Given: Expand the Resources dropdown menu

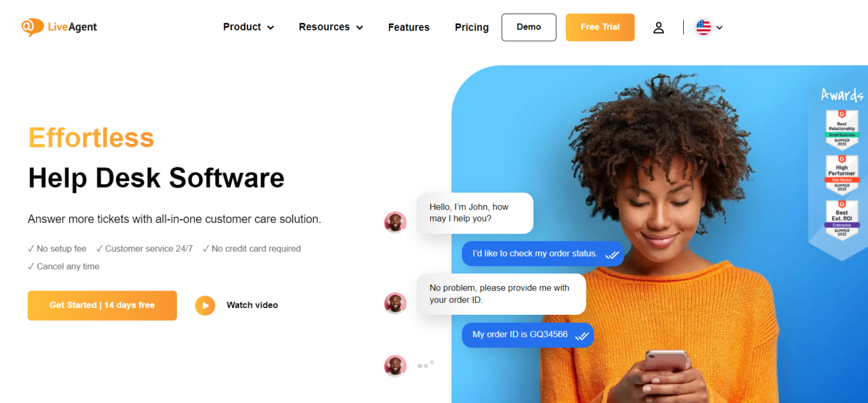Looking at the screenshot, I should tap(331, 27).
